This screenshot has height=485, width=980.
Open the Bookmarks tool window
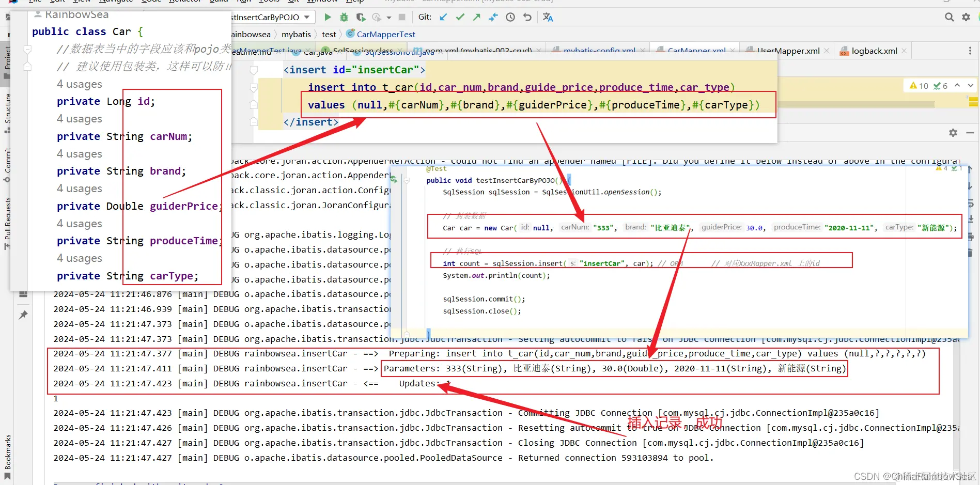point(7,456)
